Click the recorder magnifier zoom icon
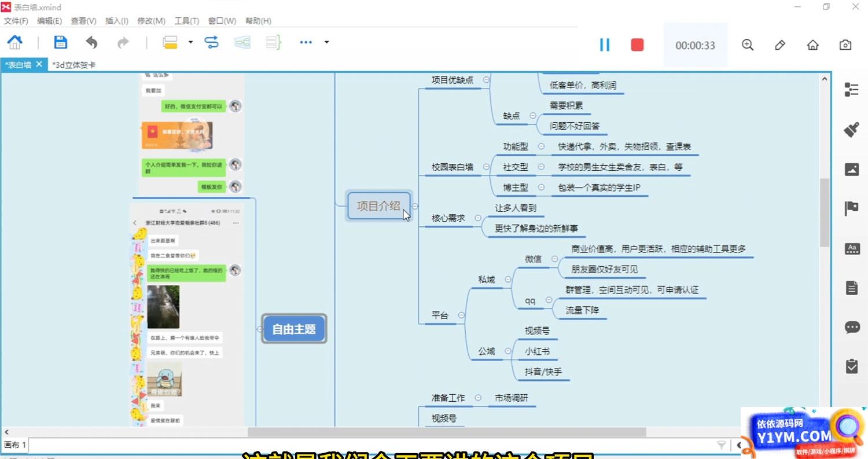The image size is (868, 459). tap(748, 45)
